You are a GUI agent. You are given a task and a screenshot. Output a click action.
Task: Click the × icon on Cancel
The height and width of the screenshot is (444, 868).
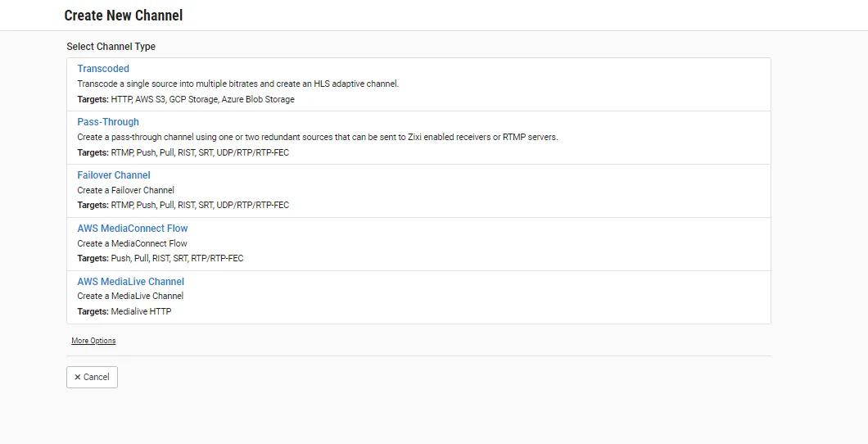(x=77, y=377)
